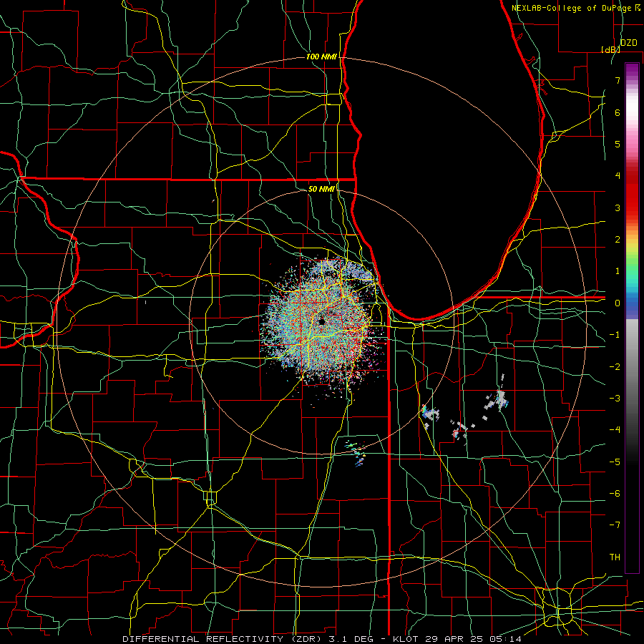
Task: Click the -3 value on color scale
Action: click(x=615, y=399)
